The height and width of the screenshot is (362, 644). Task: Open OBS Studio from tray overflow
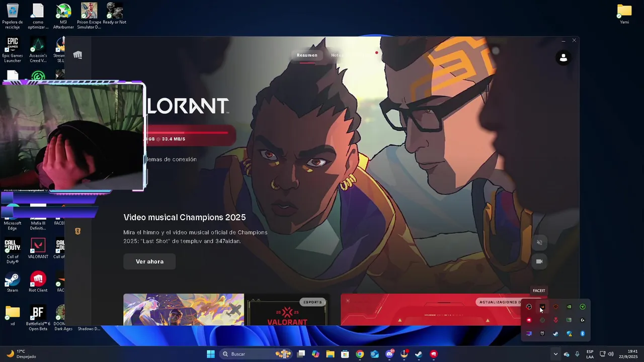[x=529, y=307]
